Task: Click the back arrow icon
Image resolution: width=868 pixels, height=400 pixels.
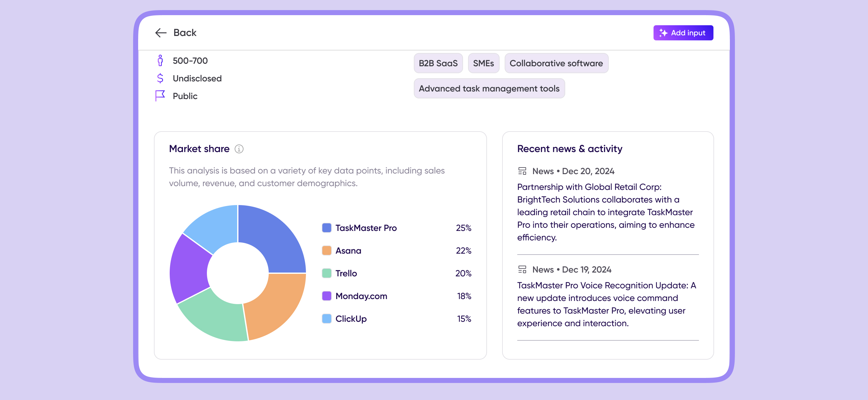Action: (x=161, y=33)
